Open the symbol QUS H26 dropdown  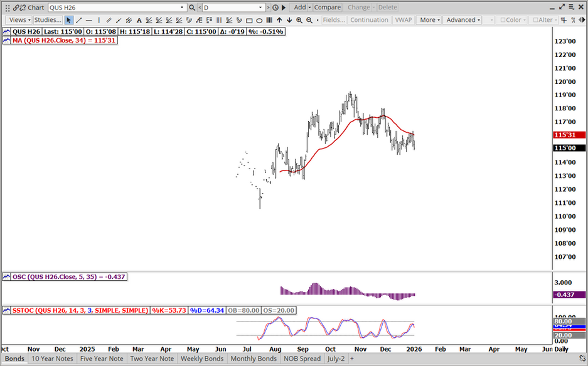coord(182,8)
